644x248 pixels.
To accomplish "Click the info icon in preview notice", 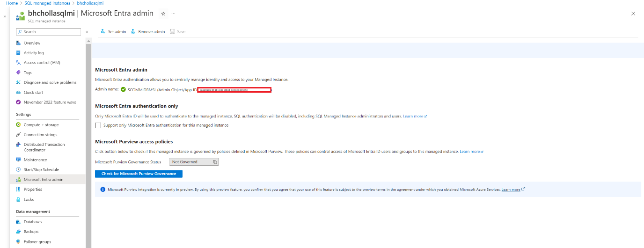I will tap(102, 190).
